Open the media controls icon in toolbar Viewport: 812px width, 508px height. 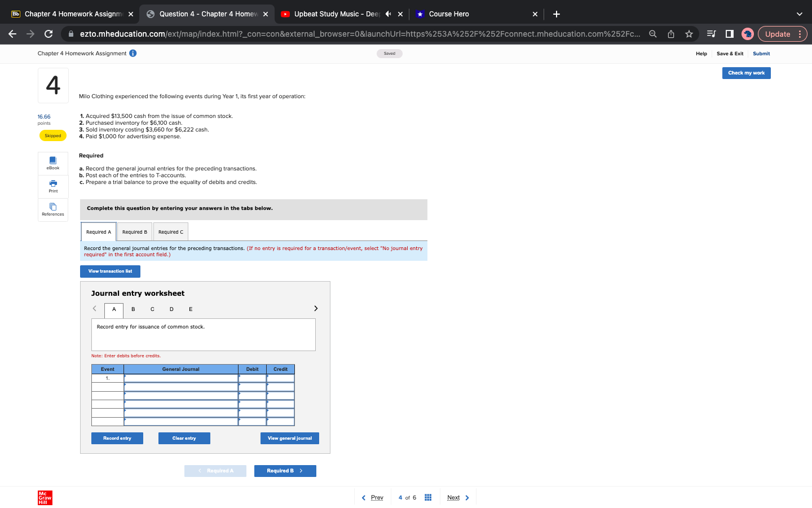[711, 34]
